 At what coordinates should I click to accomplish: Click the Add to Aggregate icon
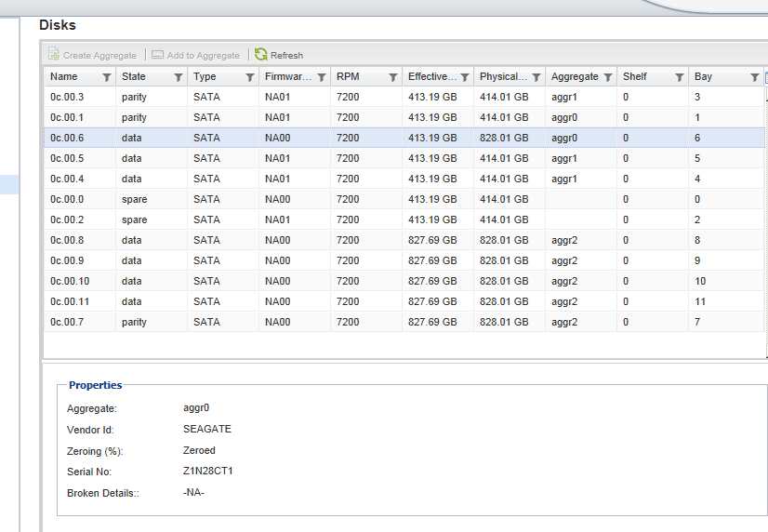[157, 55]
